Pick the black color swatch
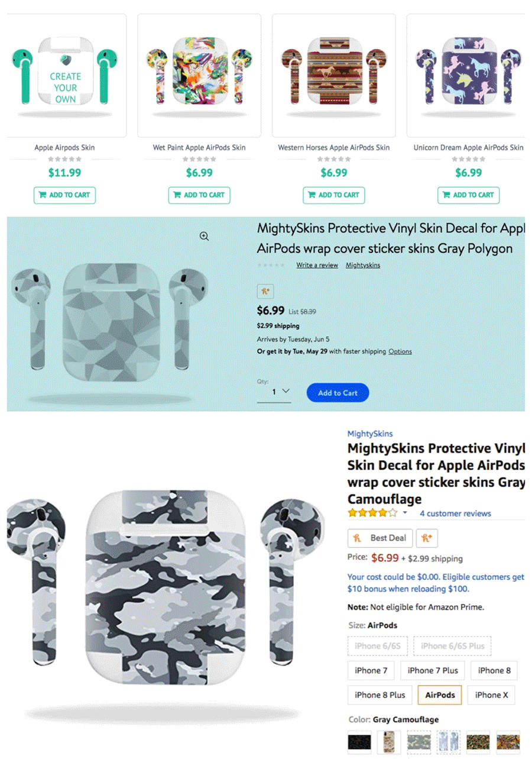Viewport: 532px width, 759px height. pyautogui.click(x=359, y=741)
